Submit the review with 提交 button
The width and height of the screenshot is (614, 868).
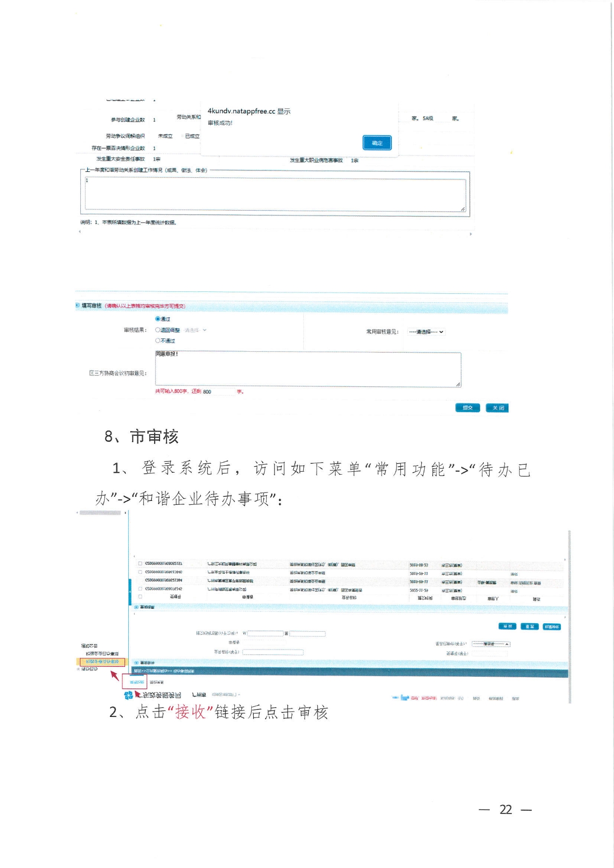click(x=467, y=408)
